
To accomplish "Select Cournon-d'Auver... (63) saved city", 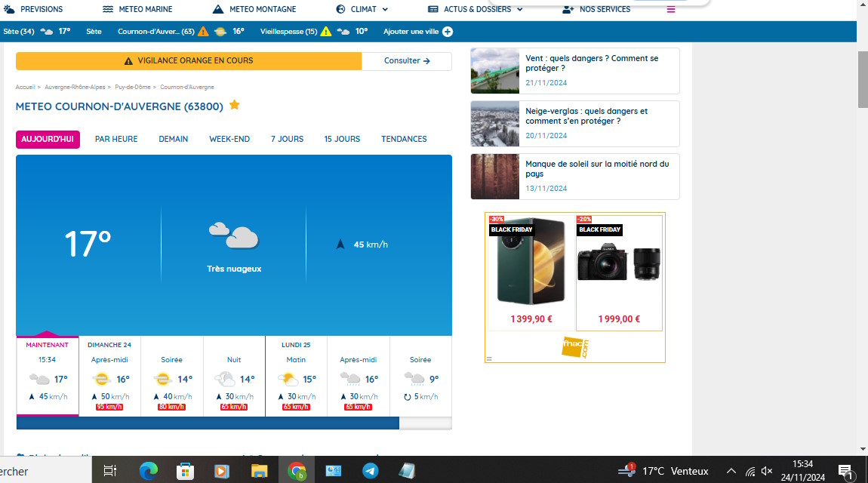I will point(155,32).
